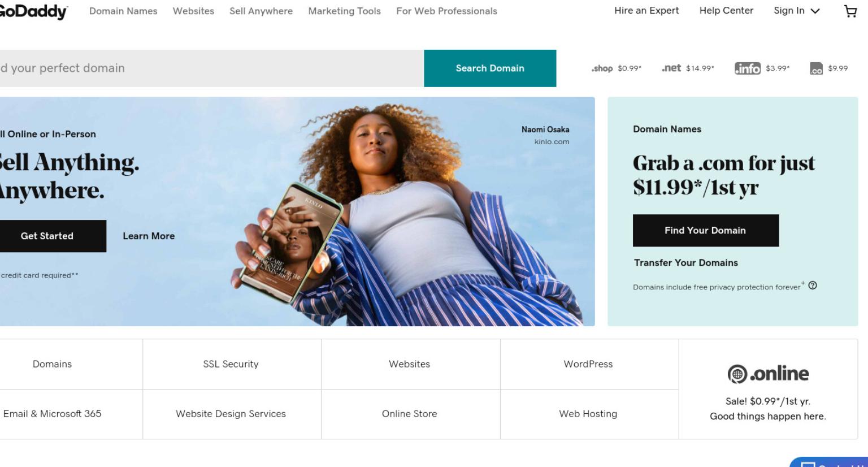Screen dimensions: 868x467
Task: Open the shopping cart icon
Action: click(850, 11)
